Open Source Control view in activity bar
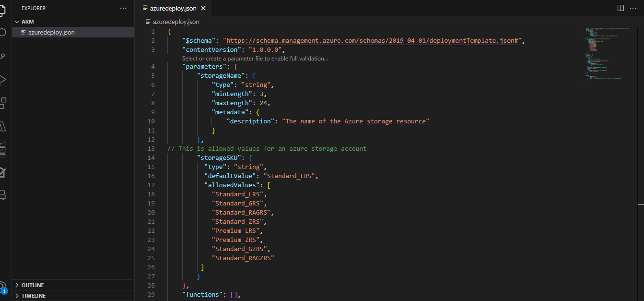644x301 pixels. pyautogui.click(x=2, y=56)
